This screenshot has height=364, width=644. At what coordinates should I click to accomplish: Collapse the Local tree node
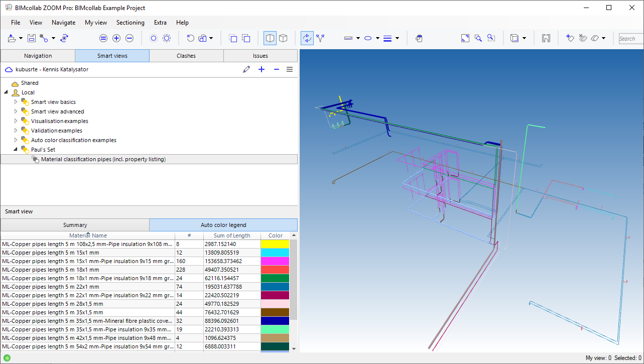[x=6, y=92]
